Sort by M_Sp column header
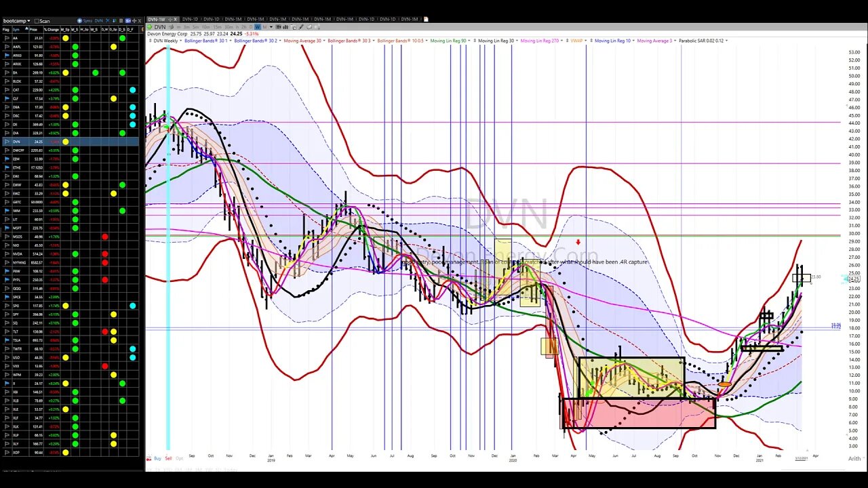The image size is (868, 488). (x=65, y=30)
